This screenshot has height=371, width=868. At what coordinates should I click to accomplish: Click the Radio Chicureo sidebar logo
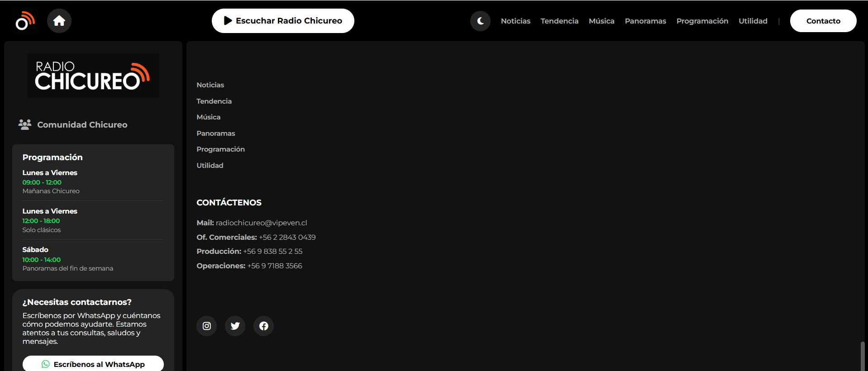point(93,76)
